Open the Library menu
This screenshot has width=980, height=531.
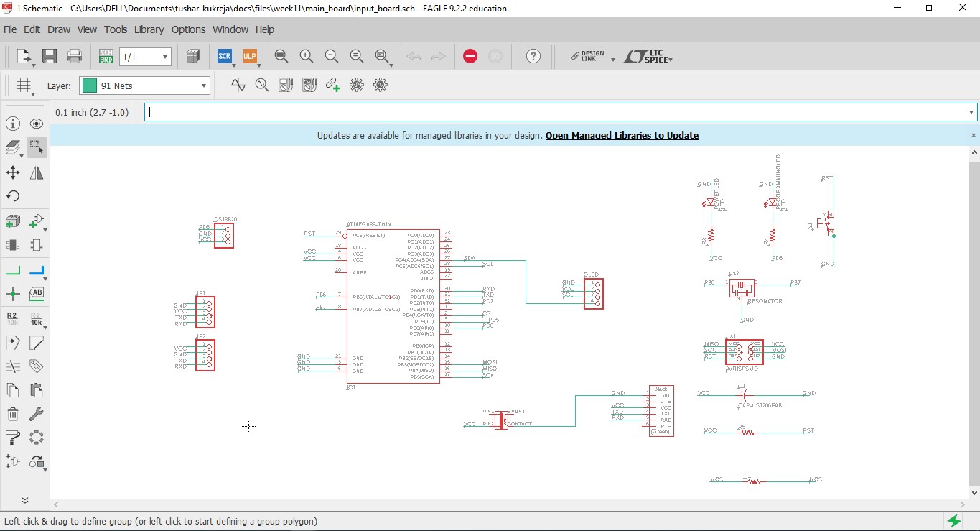click(149, 29)
